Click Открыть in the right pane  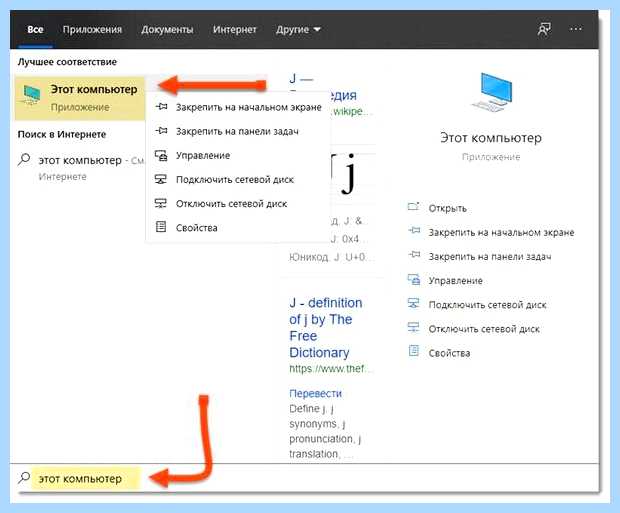click(448, 208)
